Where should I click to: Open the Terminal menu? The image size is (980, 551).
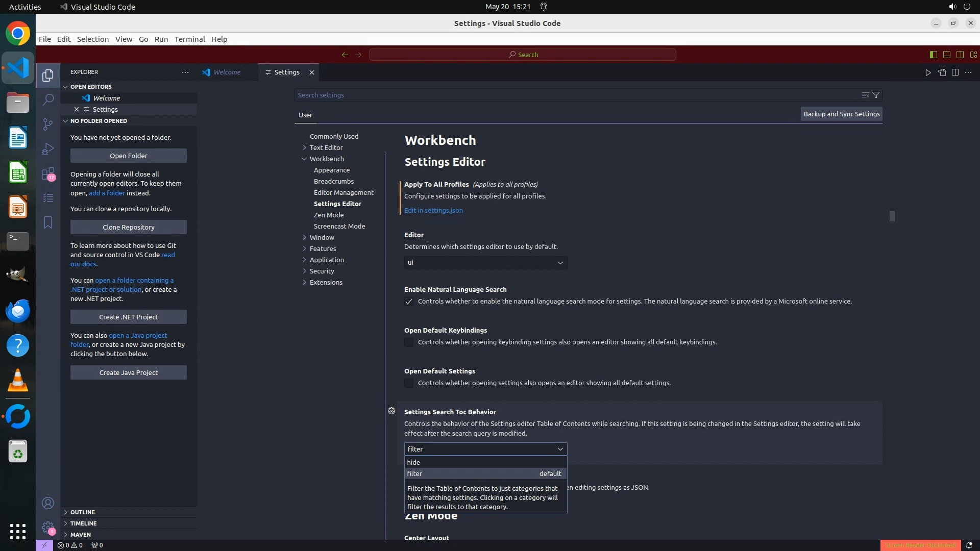coord(189,39)
